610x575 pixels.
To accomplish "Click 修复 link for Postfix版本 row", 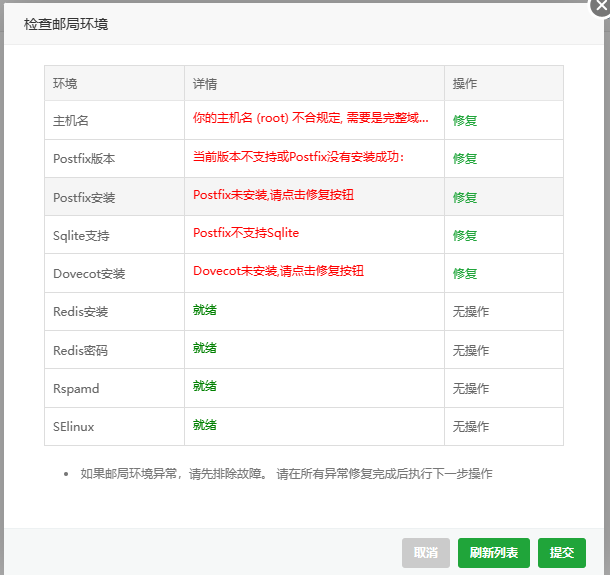I will point(465,159).
